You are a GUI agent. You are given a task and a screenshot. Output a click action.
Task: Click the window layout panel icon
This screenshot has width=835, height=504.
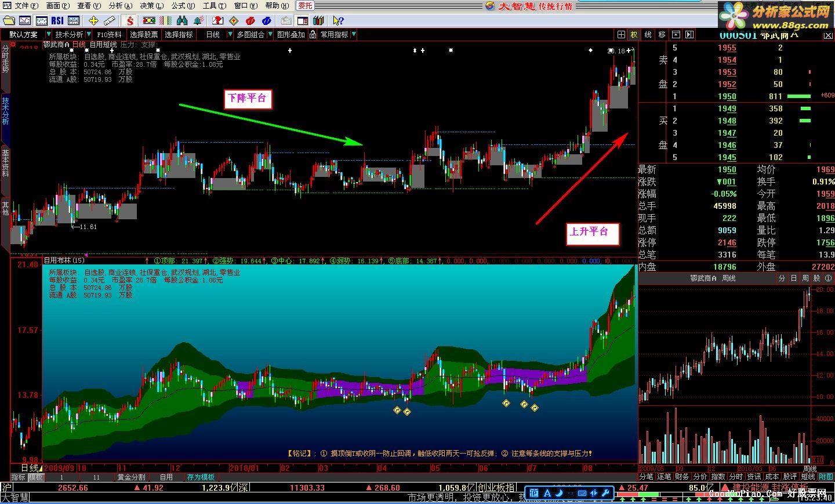[302, 21]
